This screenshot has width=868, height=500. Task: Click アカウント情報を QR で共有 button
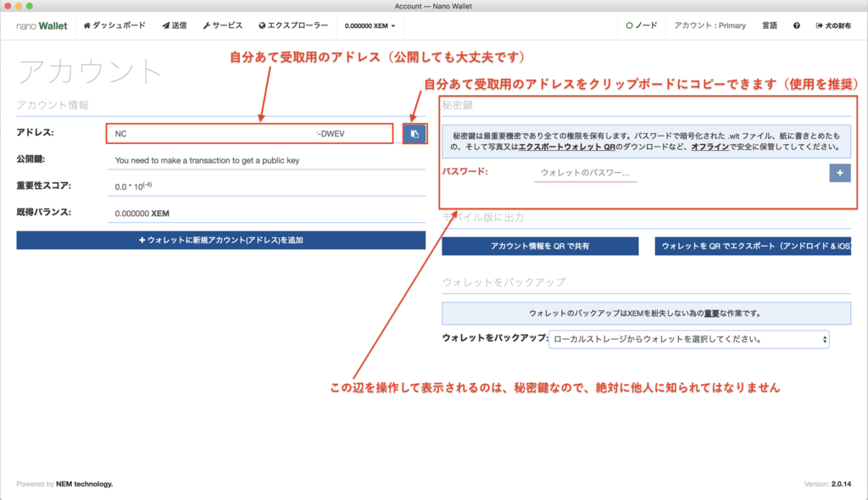point(540,247)
